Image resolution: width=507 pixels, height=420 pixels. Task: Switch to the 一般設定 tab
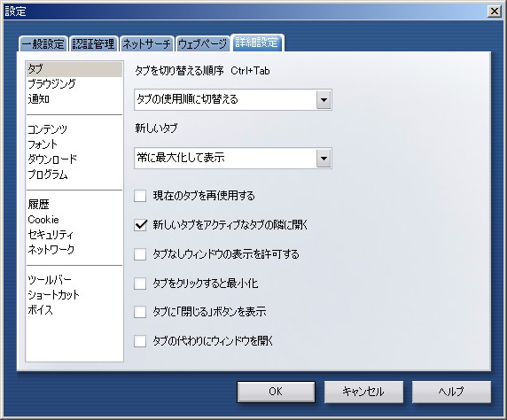pyautogui.click(x=43, y=43)
